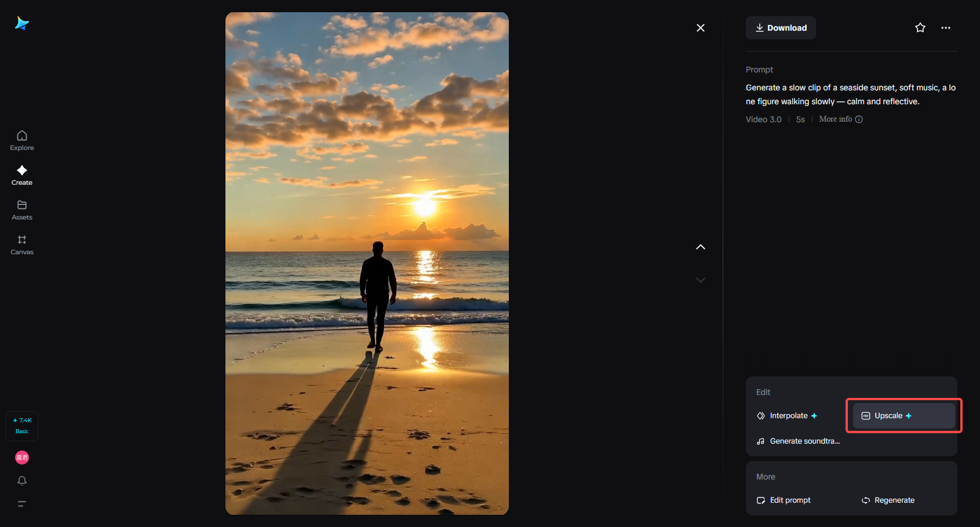Click the 'Video 3.0' model label
The image size is (980, 527).
[764, 119]
